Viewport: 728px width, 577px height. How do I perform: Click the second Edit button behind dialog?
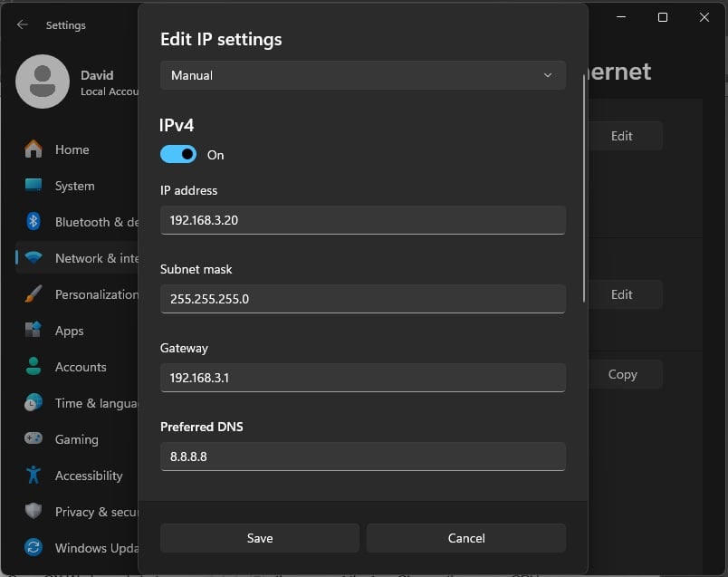625,294
